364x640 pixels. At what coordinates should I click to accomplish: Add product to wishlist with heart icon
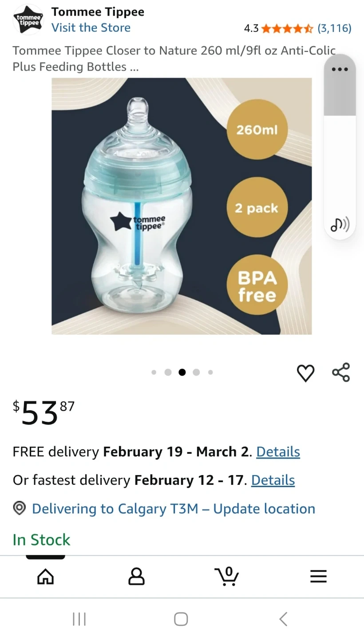(305, 373)
